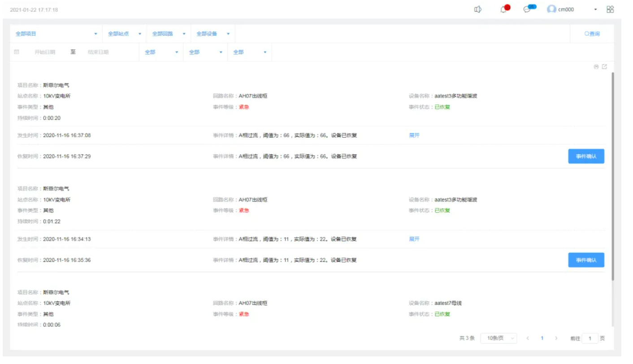Open the 10条/页 page size selector
633x364 pixels.
pyautogui.click(x=499, y=338)
